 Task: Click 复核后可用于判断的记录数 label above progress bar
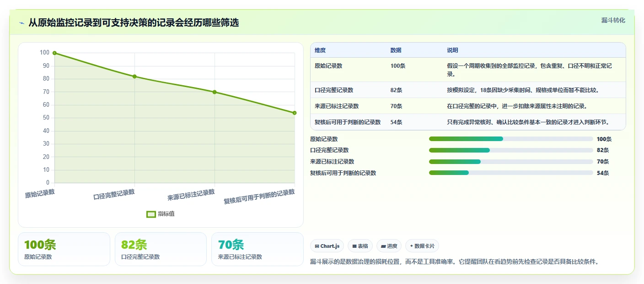(x=343, y=173)
